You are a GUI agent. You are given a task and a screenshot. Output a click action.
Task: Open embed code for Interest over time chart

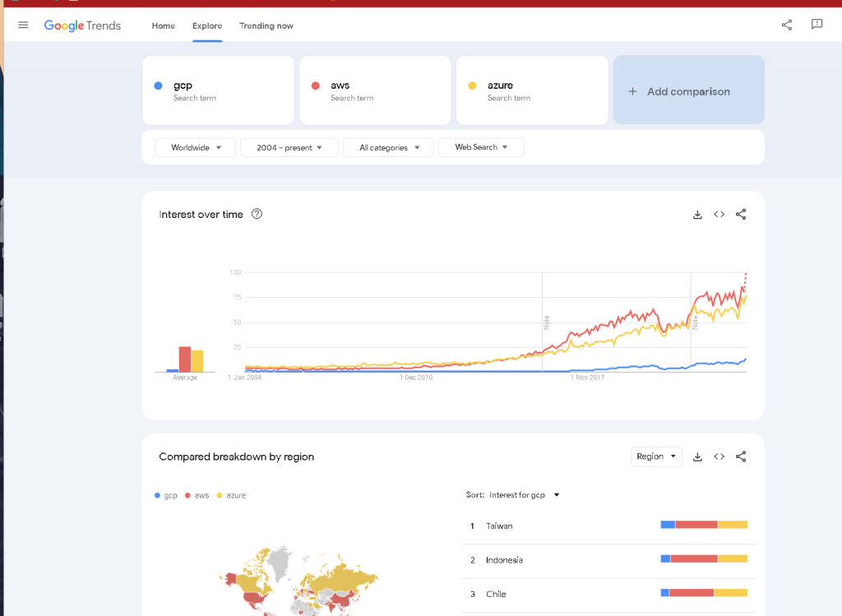click(719, 215)
